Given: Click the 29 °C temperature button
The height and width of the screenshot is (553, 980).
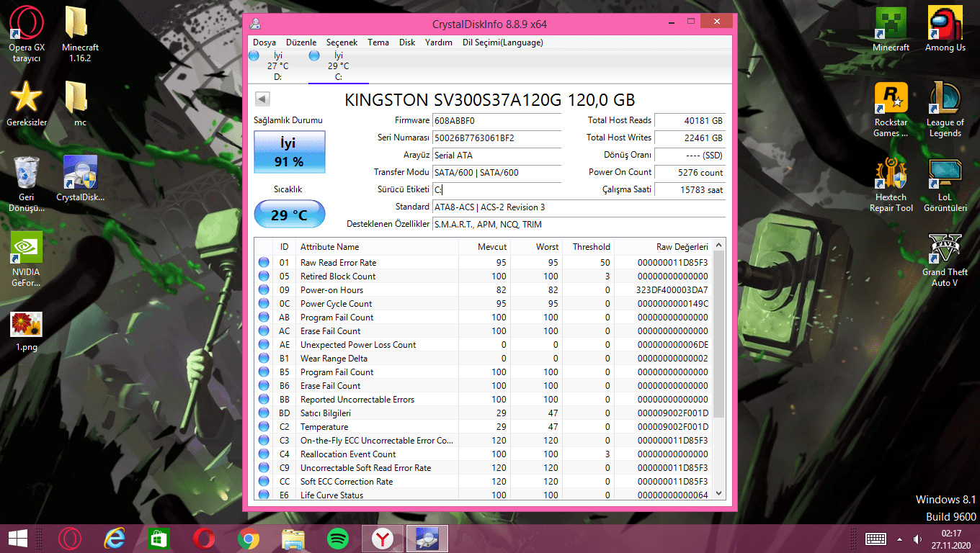Looking at the screenshot, I should tap(289, 215).
